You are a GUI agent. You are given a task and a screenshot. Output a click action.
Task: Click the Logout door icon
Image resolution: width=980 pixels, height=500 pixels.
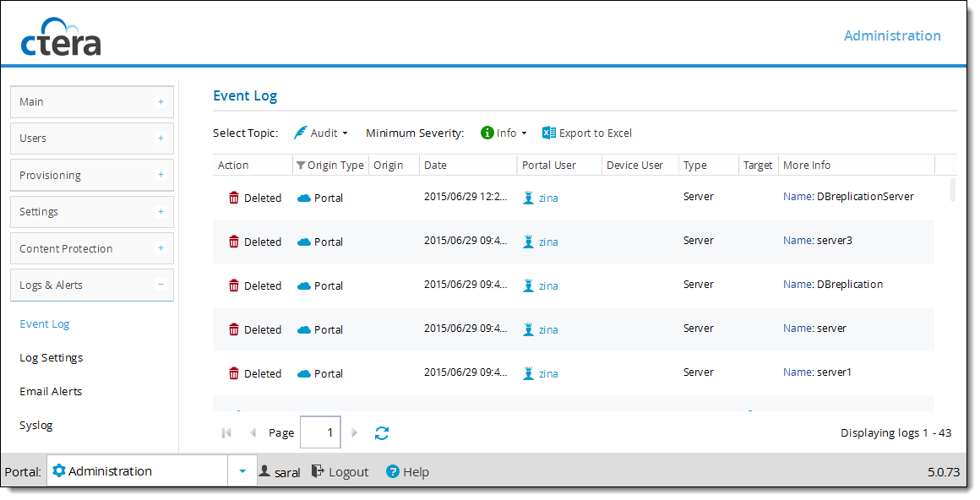tap(318, 470)
